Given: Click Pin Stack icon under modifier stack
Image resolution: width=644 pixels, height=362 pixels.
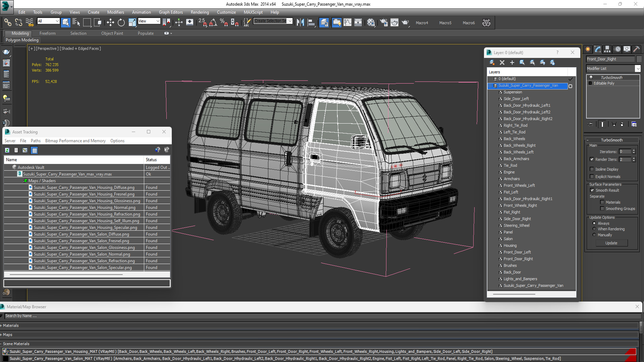Looking at the screenshot, I should click(591, 124).
